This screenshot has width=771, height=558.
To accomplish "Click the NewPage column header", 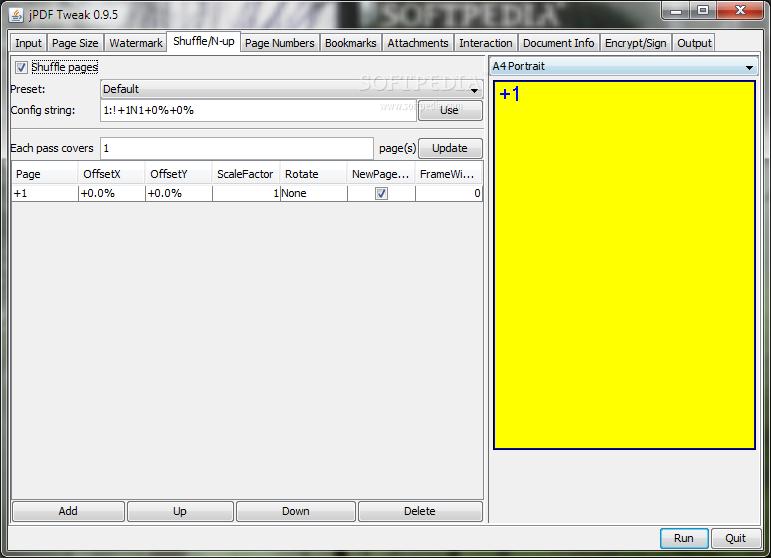I will coord(381,174).
